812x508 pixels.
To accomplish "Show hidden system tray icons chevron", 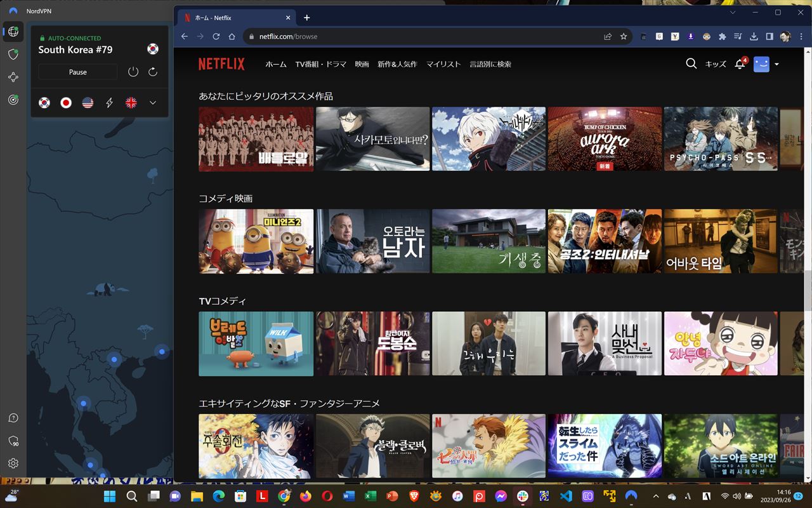I will click(655, 496).
